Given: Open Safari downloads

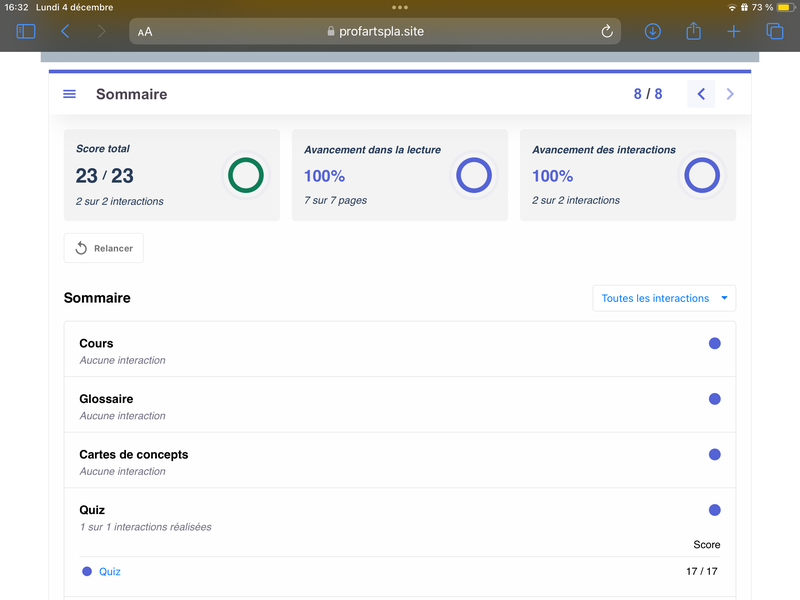Looking at the screenshot, I should (x=653, y=31).
